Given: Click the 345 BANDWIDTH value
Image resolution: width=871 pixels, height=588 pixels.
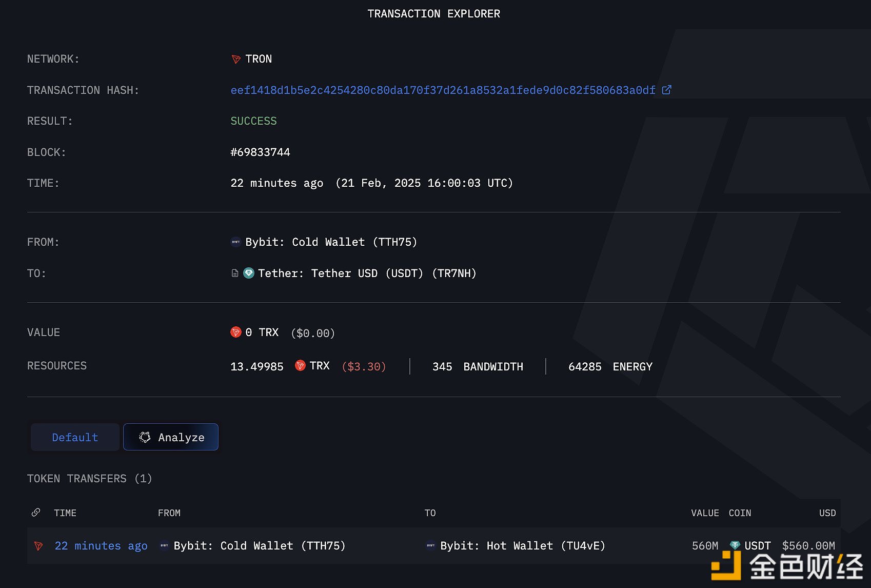Looking at the screenshot, I should [x=478, y=366].
